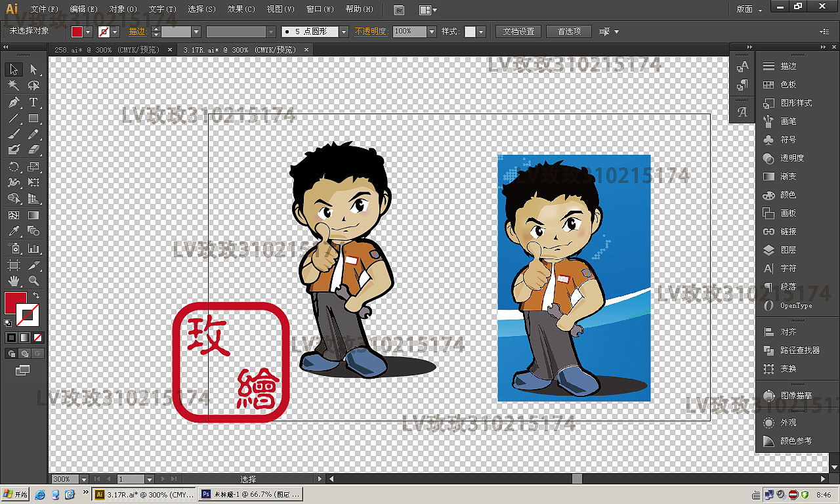Launch Adobe Bridge via Br icon

click(x=399, y=10)
